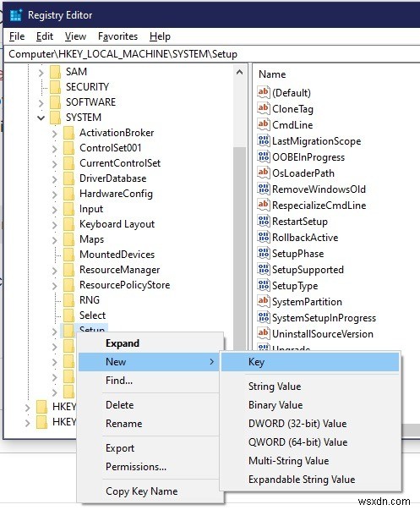Choose Binary Value in New submenu
Viewport: 420px width, 510px height.
coord(310,404)
